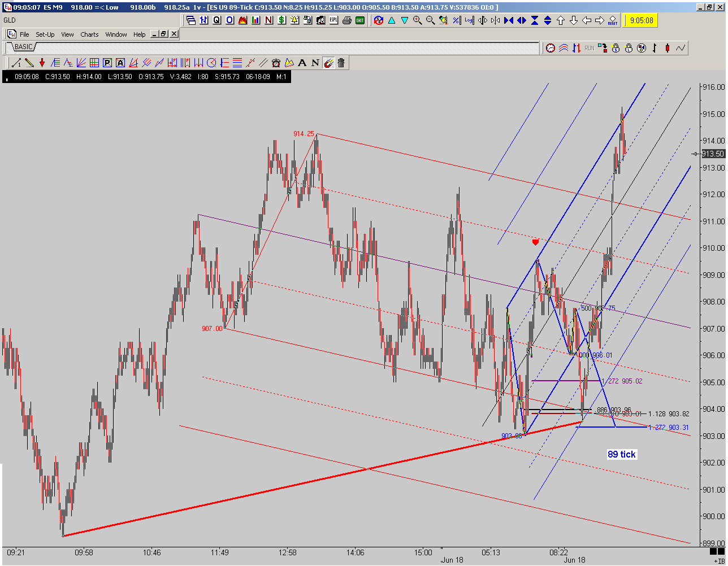
Task: Select the grid drawing tool
Action: click(x=94, y=63)
